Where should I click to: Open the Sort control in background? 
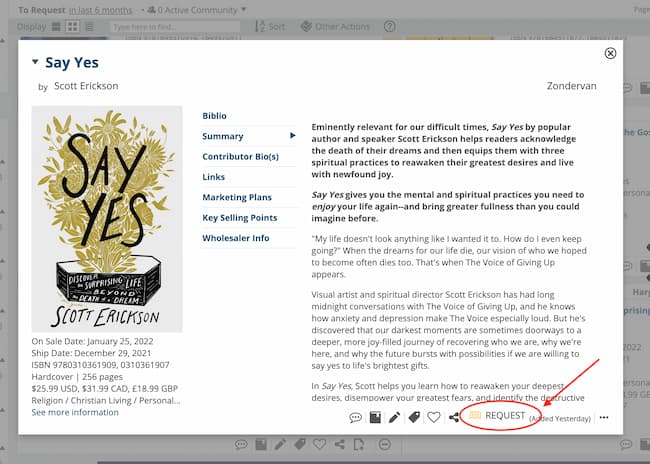tap(270, 27)
